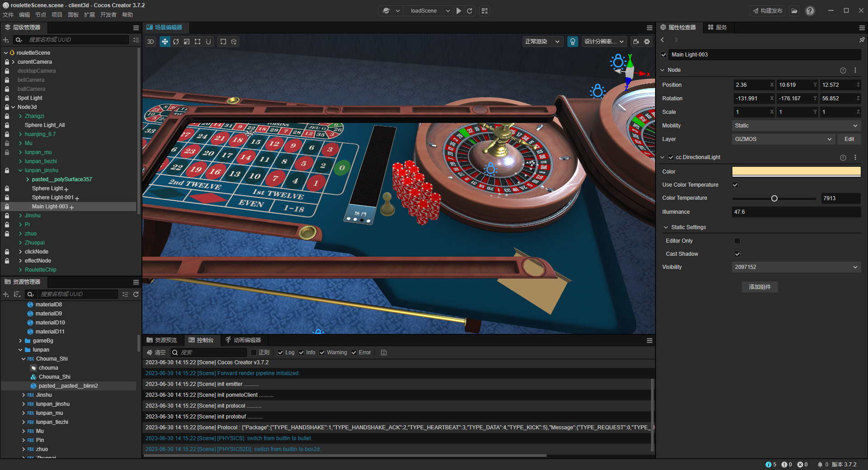Enable the Editor Only checkbox
The width and height of the screenshot is (868, 470).
click(x=737, y=241)
